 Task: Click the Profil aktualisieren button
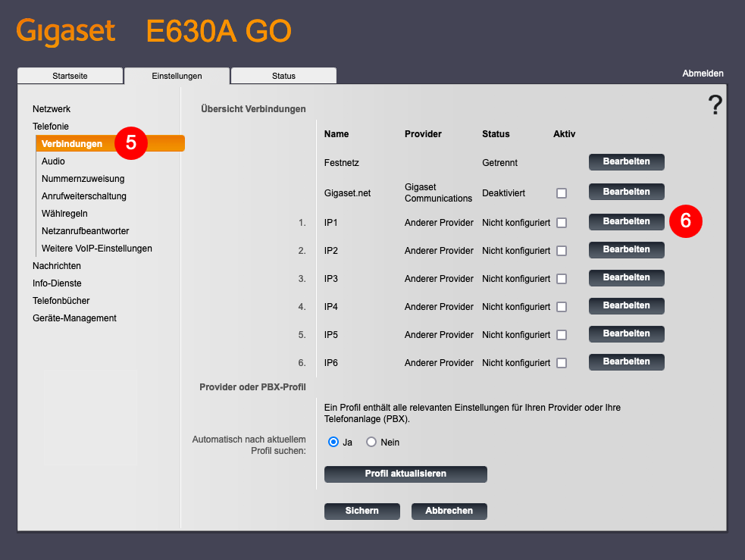405,474
